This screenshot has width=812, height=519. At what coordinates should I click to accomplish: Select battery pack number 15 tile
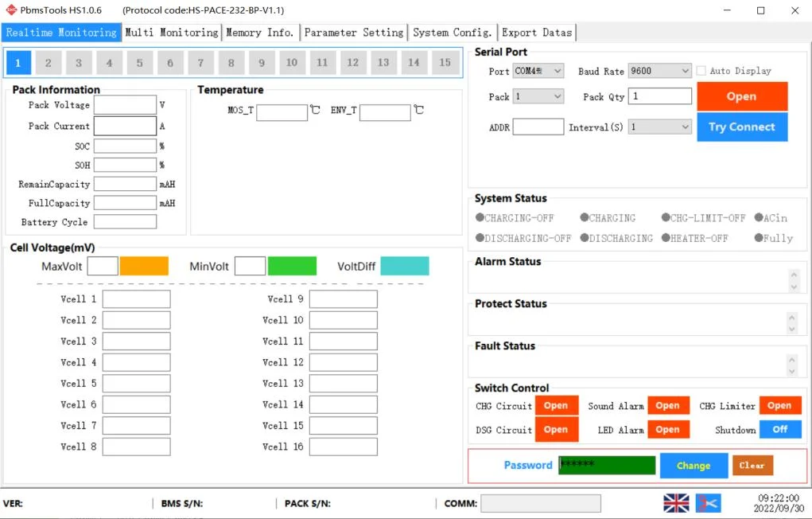[445, 63]
